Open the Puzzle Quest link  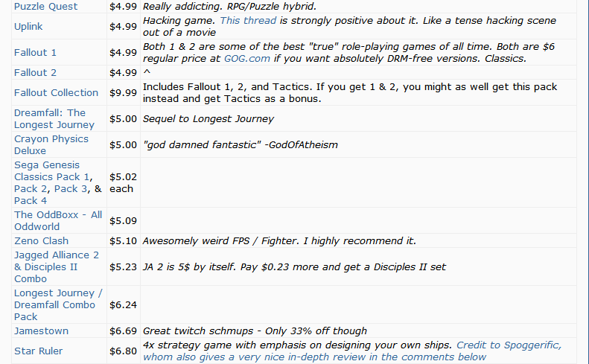pos(46,7)
